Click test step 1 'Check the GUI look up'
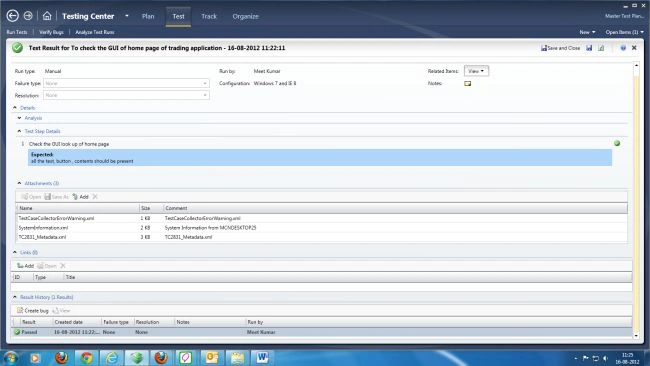 [69, 144]
